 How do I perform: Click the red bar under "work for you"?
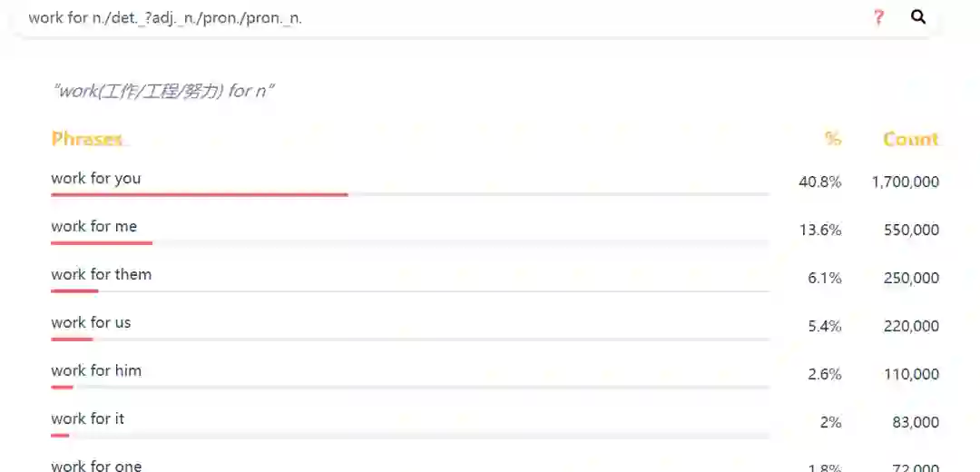[x=200, y=194]
